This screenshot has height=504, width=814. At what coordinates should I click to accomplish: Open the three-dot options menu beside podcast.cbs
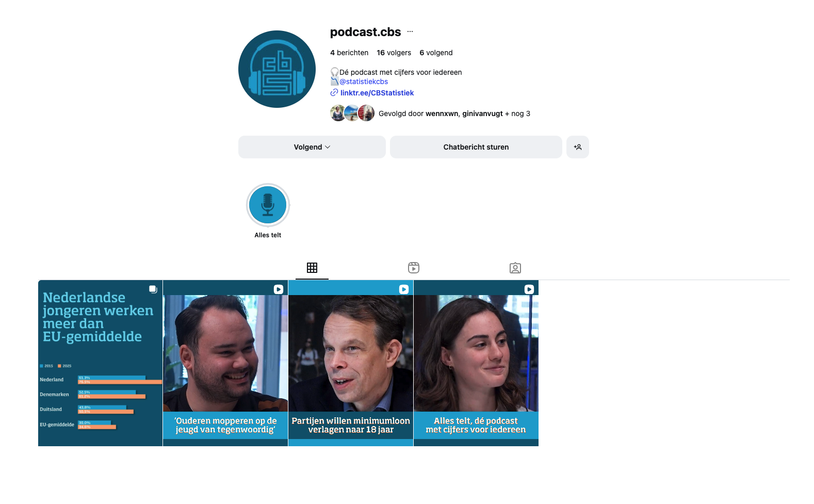point(410,31)
